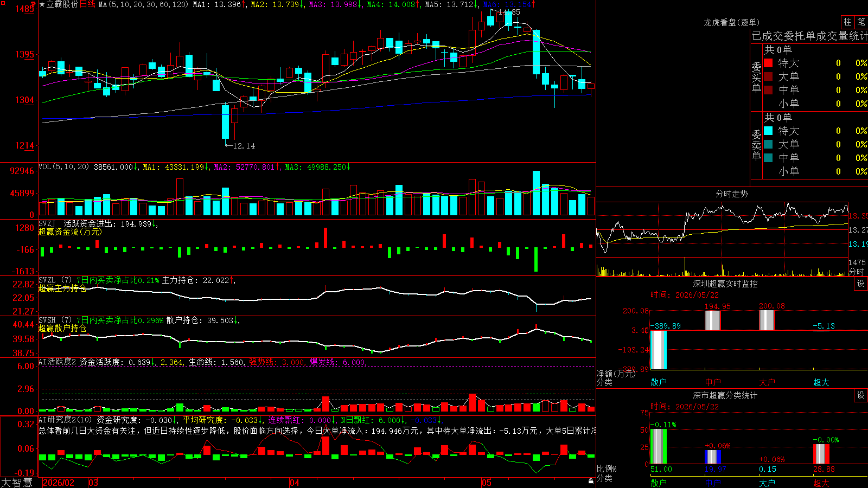Click the dark red 大单 swatch under 委买单
Viewport: 868px width, 488px height.
(768, 76)
